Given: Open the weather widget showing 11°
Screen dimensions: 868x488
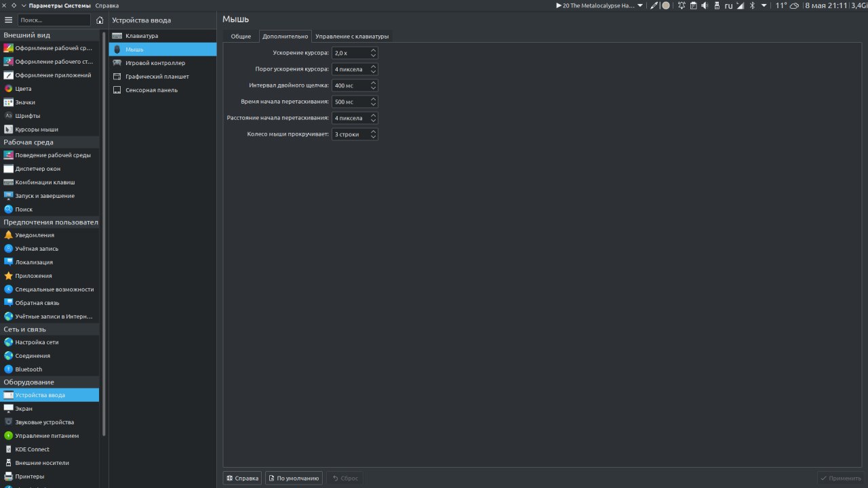Looking at the screenshot, I should click(787, 5).
